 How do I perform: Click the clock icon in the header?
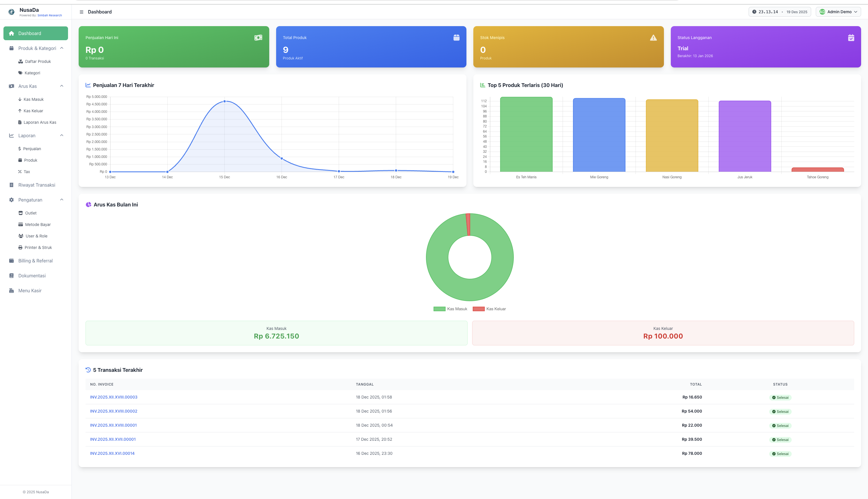coord(754,12)
